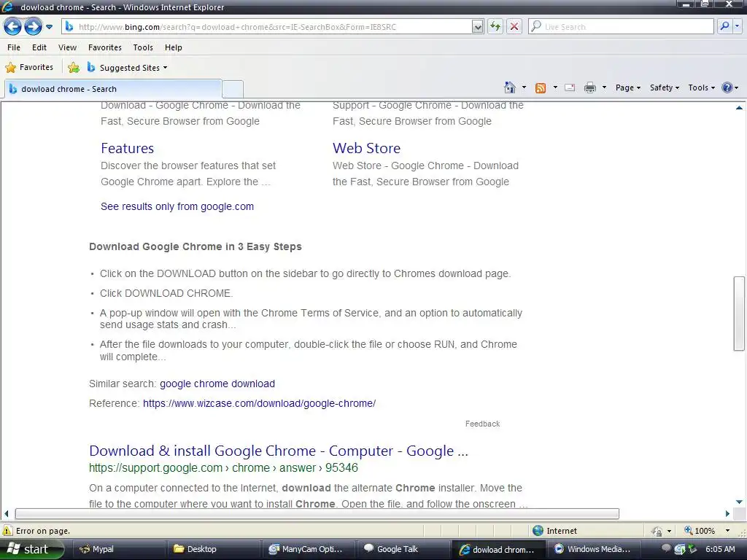This screenshot has width=747, height=560.
Task: Click the horizontal scrollbar left arrow
Action: (x=6, y=513)
